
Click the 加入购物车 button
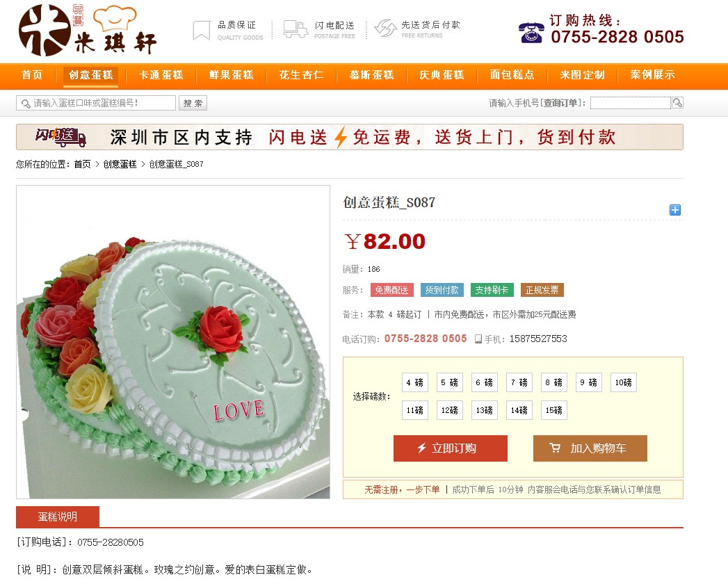click(590, 448)
